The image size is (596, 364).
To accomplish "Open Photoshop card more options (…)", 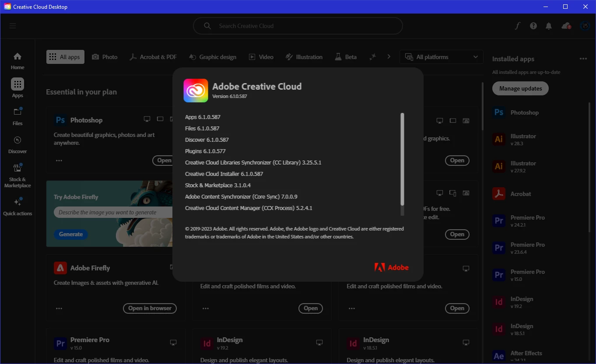I will pos(59,161).
